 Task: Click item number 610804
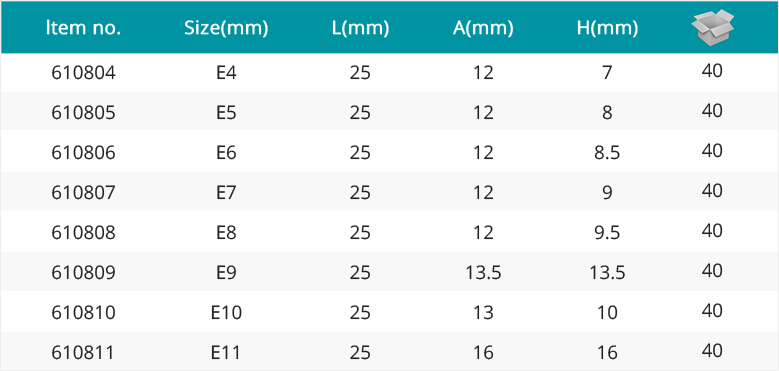click(x=83, y=73)
